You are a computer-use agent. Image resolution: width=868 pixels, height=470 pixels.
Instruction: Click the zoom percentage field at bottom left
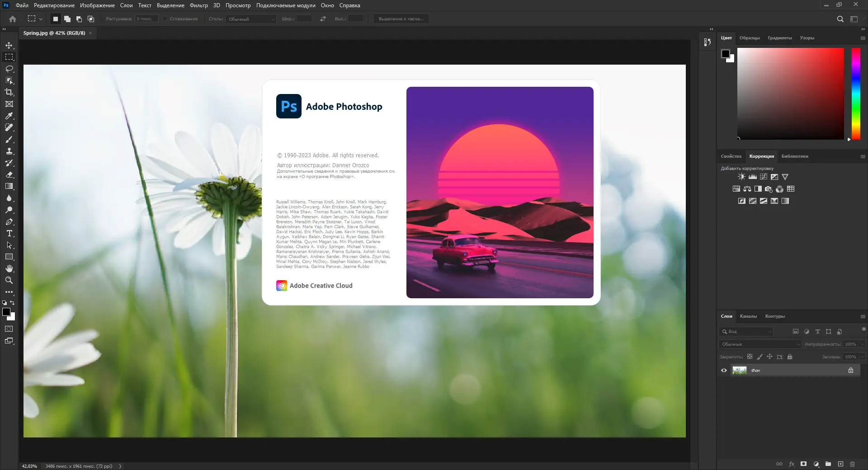28,466
